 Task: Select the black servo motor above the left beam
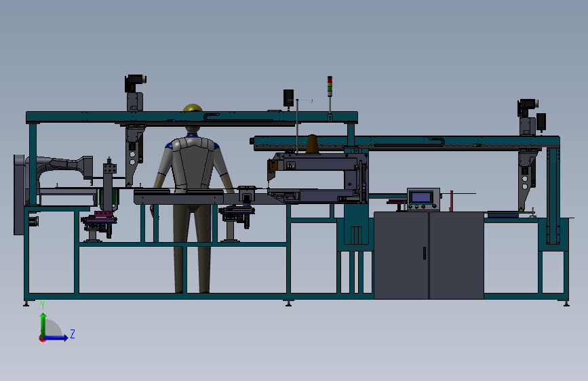click(x=135, y=83)
